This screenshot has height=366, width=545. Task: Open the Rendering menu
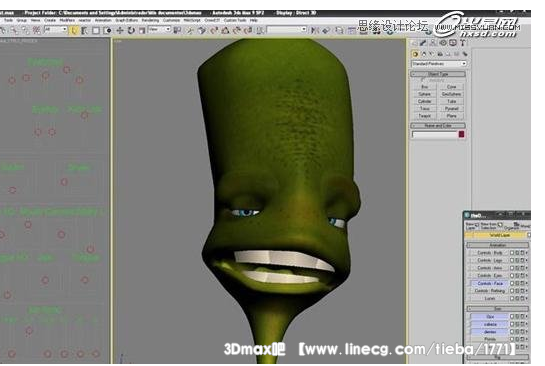[x=150, y=21]
